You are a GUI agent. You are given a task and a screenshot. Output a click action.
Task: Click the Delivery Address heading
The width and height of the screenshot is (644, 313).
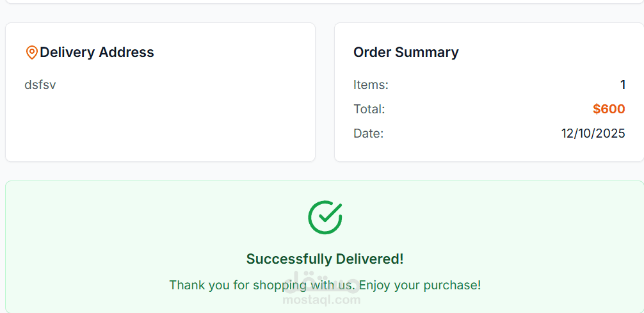coord(97,52)
